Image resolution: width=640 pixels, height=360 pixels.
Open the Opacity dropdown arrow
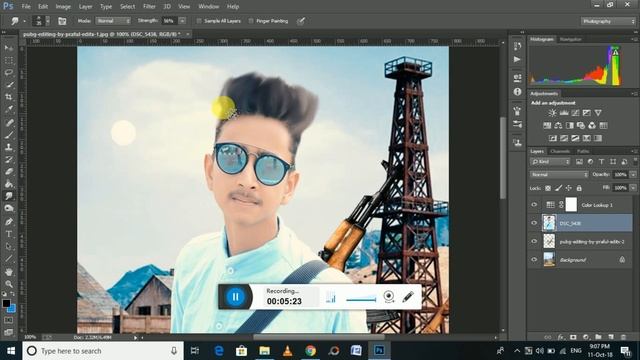click(633, 175)
